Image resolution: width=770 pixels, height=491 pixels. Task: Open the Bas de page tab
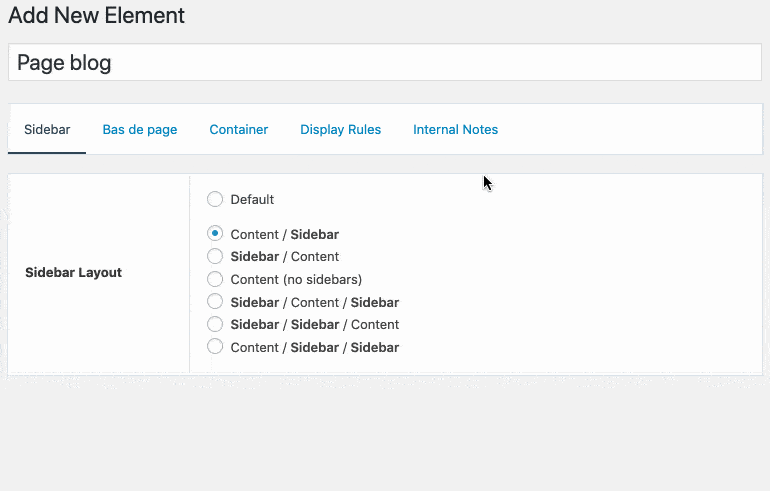point(140,130)
